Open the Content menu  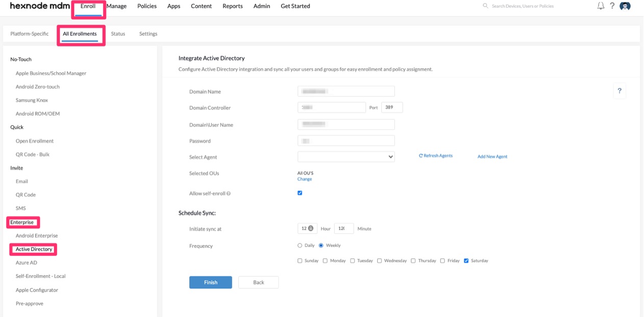[x=202, y=6]
